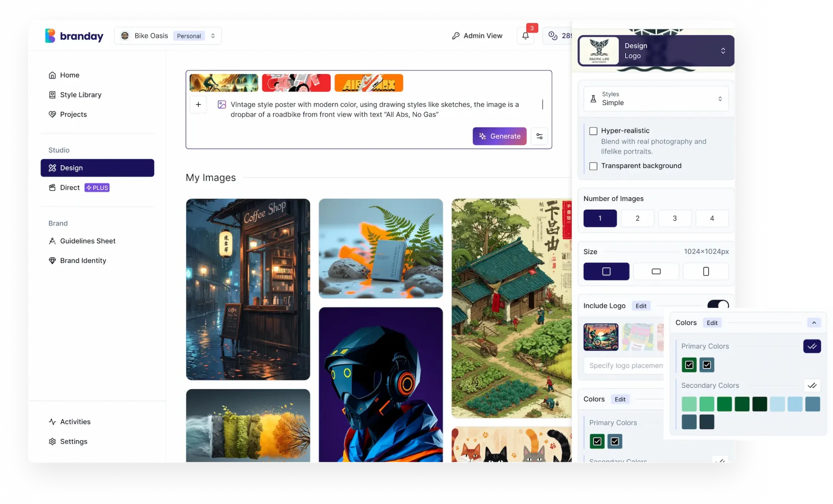Open the Design Logo mode dropdown
Viewport: 833px width, 504px height.
pos(656,51)
